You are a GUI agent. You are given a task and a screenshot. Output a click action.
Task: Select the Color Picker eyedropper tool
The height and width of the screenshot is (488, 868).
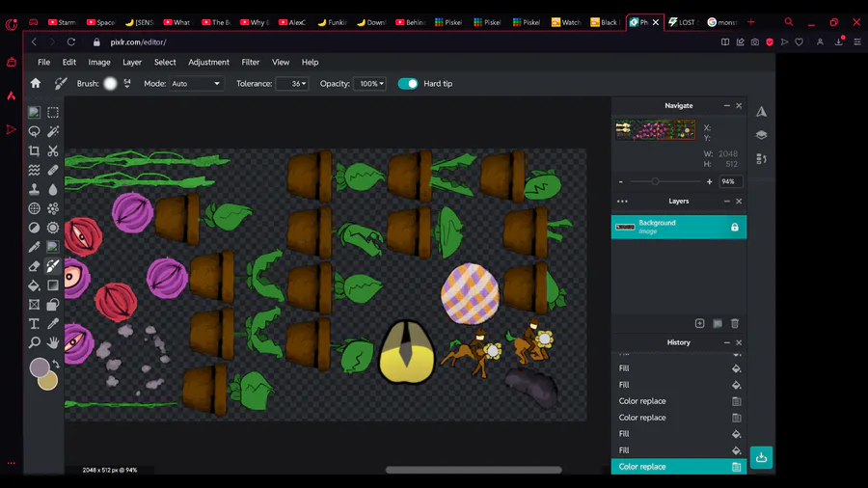(x=53, y=324)
